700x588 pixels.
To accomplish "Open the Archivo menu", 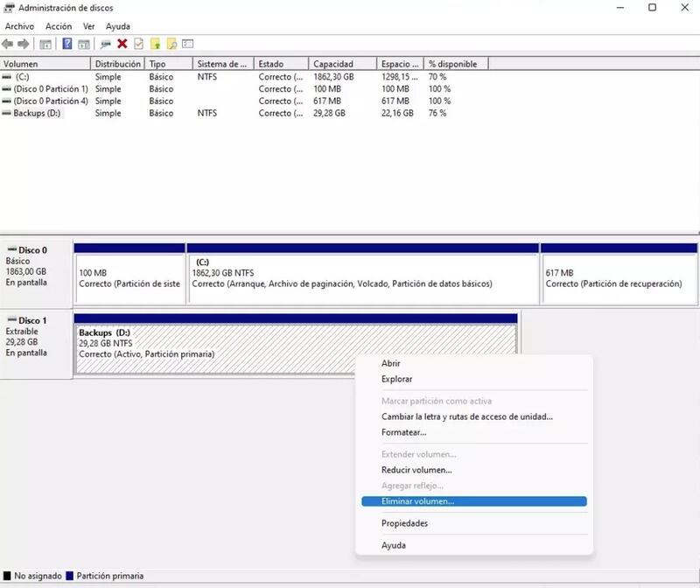I will 19,26.
